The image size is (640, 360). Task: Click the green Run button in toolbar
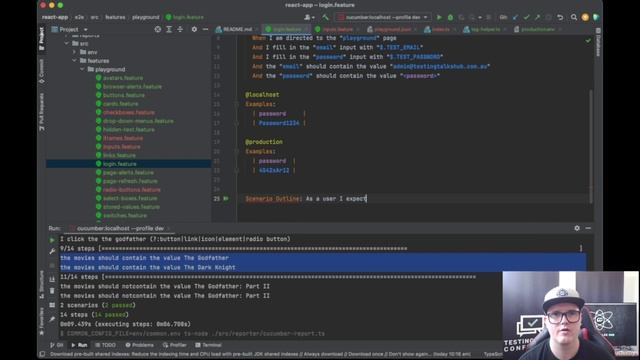pyautogui.click(x=439, y=18)
